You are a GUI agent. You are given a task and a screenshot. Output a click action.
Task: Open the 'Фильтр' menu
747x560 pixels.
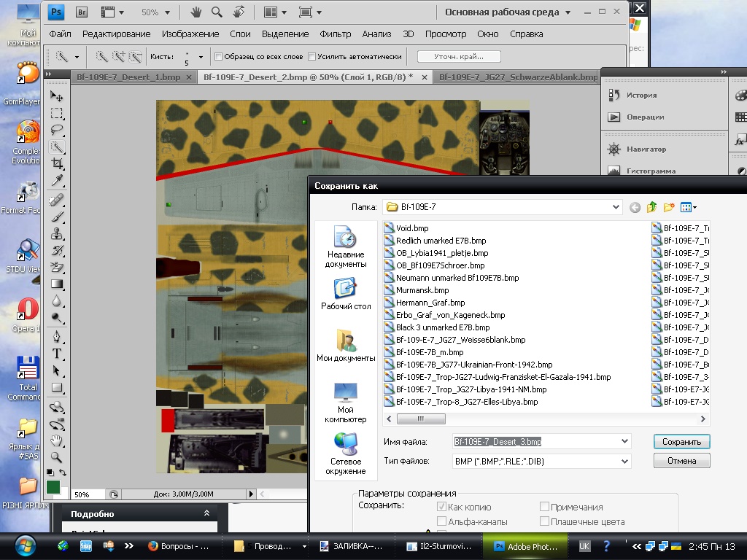[336, 34]
